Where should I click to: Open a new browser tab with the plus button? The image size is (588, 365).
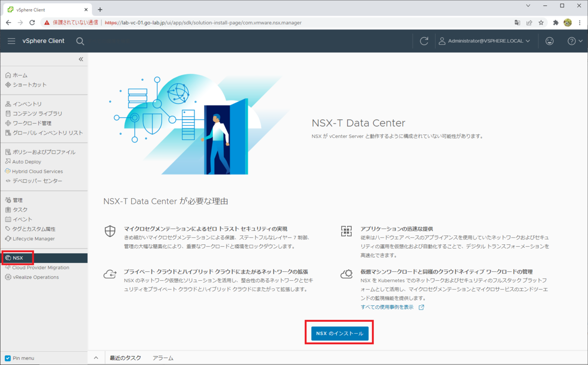click(100, 9)
